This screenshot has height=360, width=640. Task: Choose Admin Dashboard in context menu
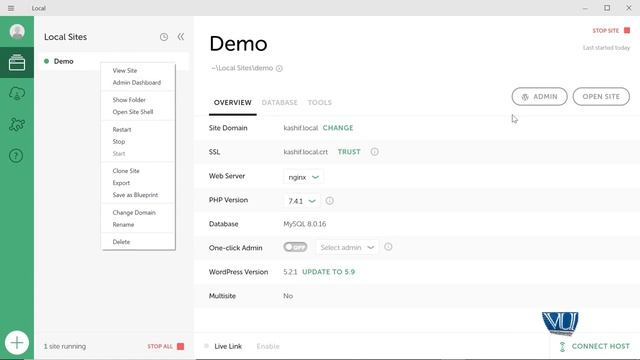138,82
